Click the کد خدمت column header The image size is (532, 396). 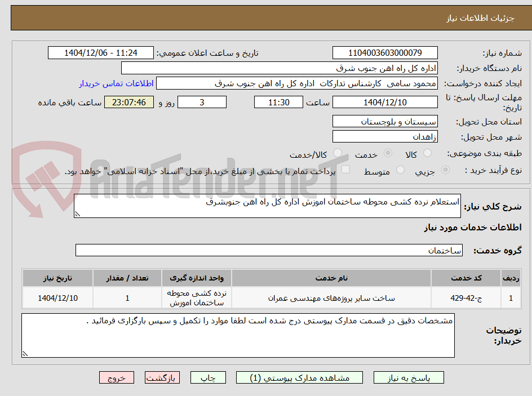(466, 278)
